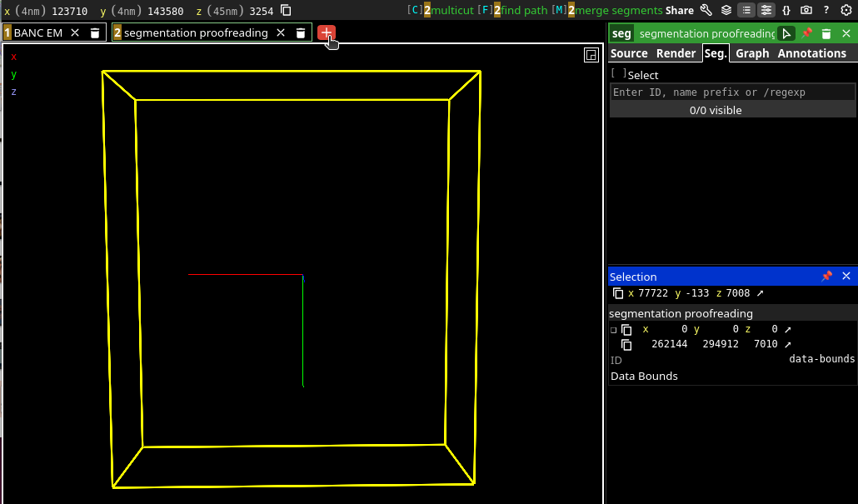
Task: Open the layers stack icon in the top bar
Action: (726, 10)
